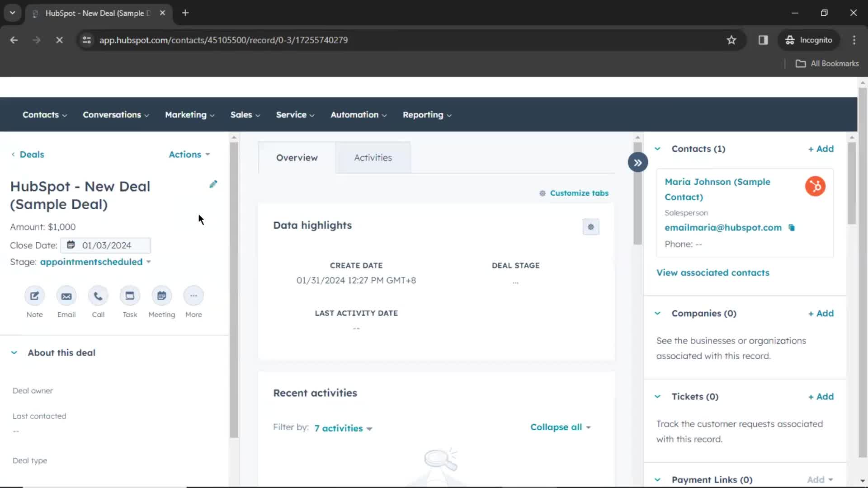Open the Payment Links Add dropdown
The height and width of the screenshot is (488, 868).
point(820,479)
